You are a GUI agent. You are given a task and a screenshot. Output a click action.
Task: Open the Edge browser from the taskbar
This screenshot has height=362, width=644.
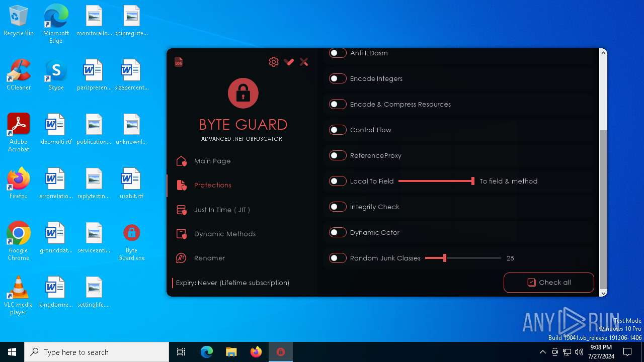(207, 352)
